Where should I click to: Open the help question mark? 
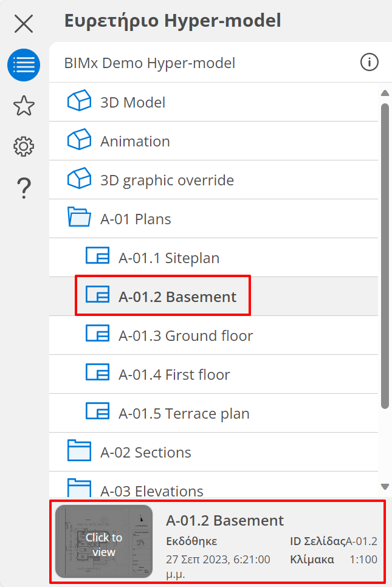(24, 188)
